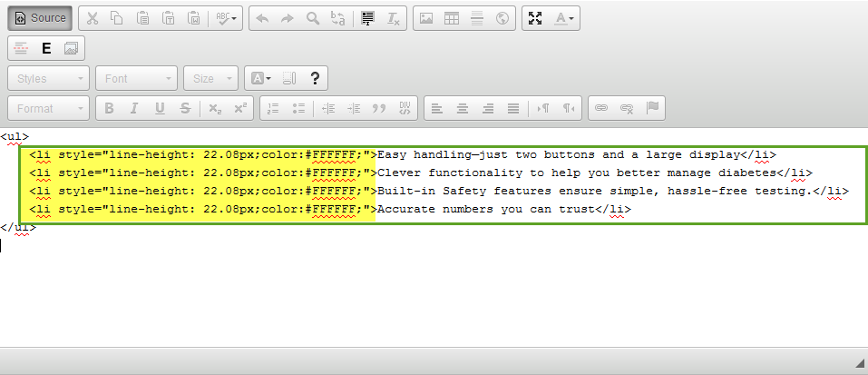The width and height of the screenshot is (868, 375).
Task: Insert a table with the Table icon
Action: 452,18
